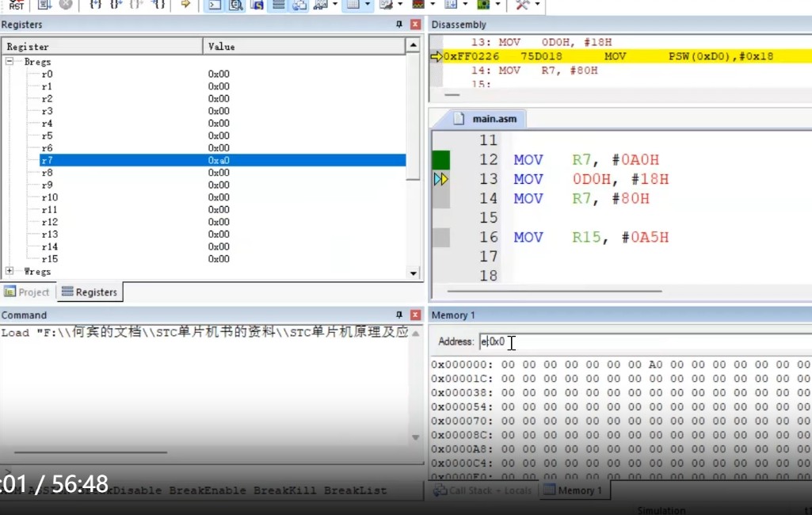Toggle the Registers Window toolbar icon
Image resolution: width=812 pixels, height=515 pixels.
277,5
